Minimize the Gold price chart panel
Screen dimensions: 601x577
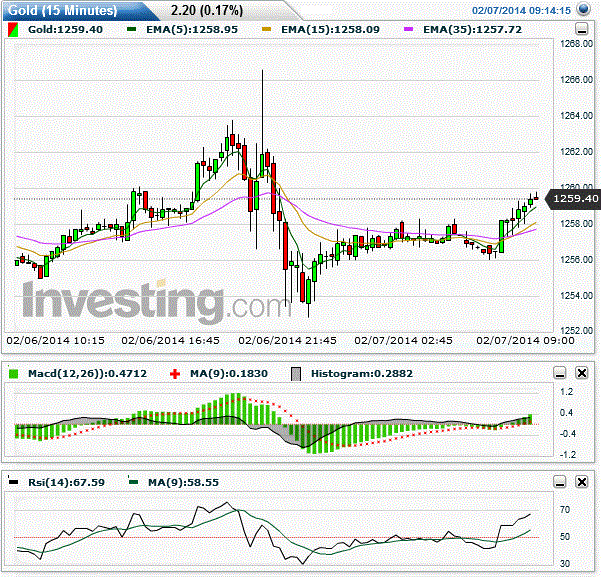coord(582,29)
